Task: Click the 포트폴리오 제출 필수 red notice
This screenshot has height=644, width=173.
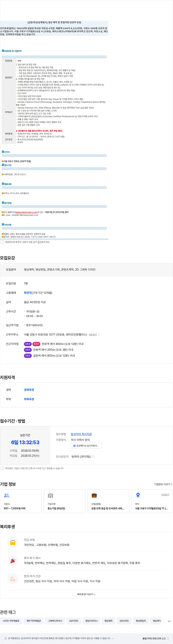Action: [x=39, y=131]
